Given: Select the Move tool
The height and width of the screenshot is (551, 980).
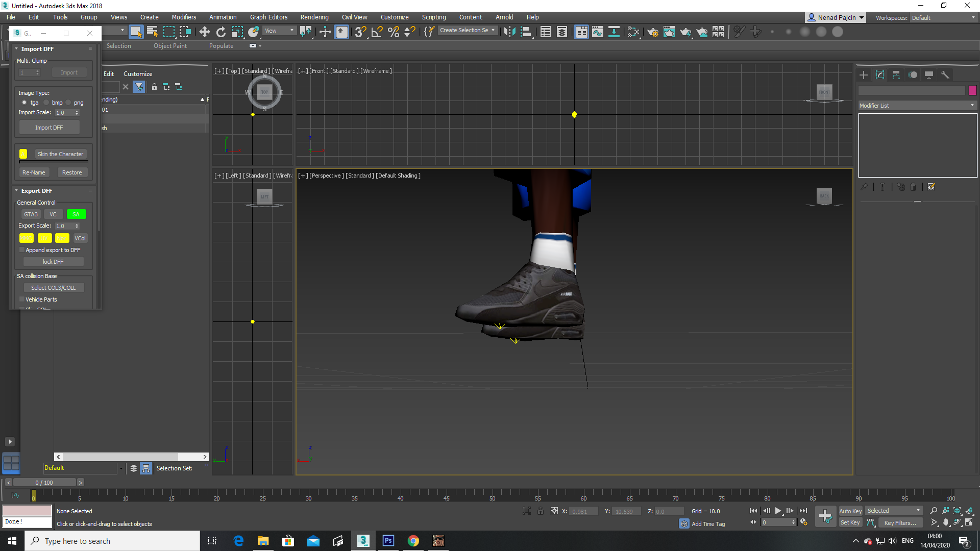Looking at the screenshot, I should [205, 32].
